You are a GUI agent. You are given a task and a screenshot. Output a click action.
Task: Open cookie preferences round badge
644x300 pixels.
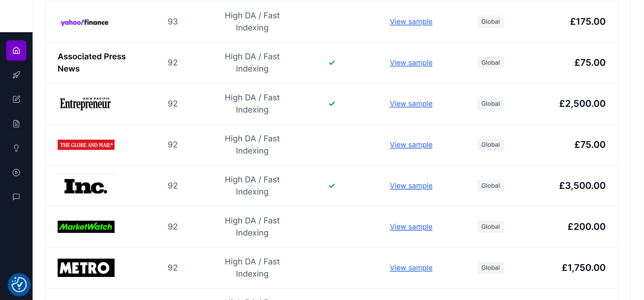tap(19, 285)
